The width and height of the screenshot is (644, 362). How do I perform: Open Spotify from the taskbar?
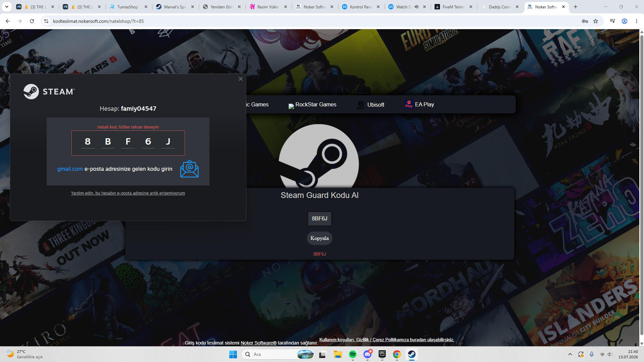[353, 354]
